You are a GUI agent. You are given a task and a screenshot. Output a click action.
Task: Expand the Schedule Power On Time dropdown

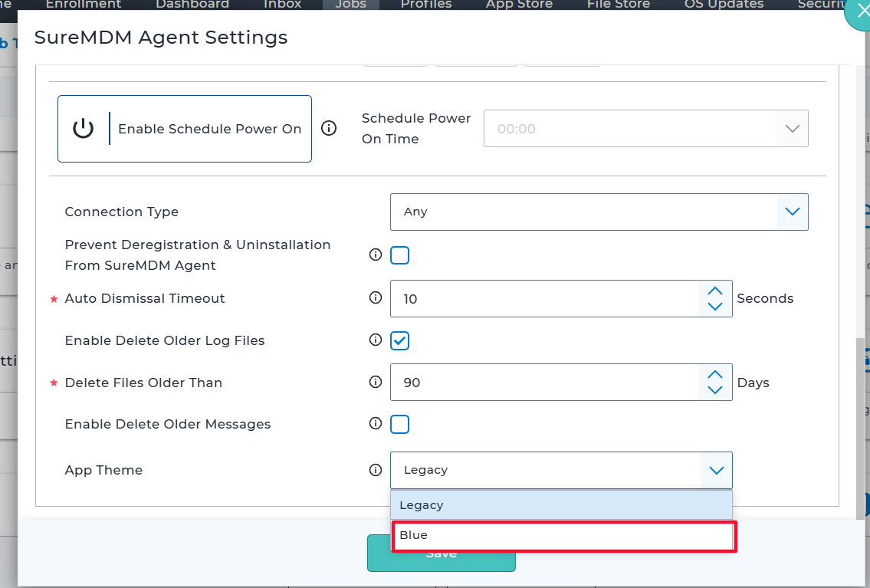pos(792,129)
